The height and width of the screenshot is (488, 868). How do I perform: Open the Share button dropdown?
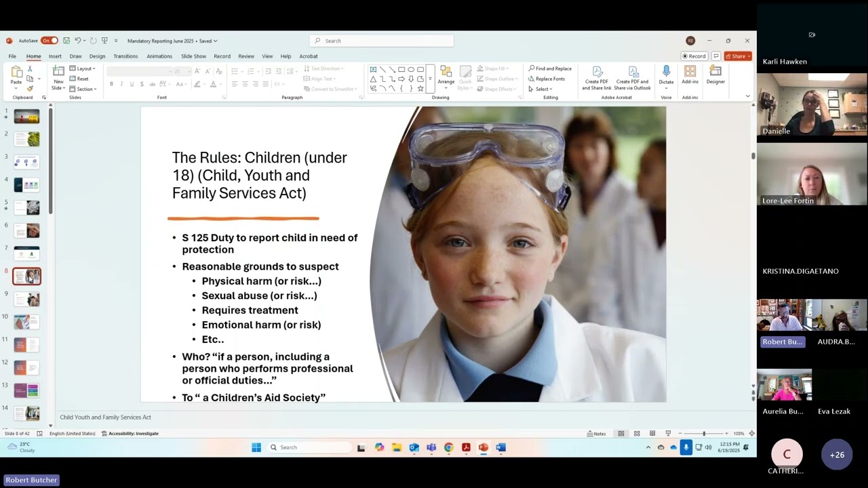pos(738,56)
